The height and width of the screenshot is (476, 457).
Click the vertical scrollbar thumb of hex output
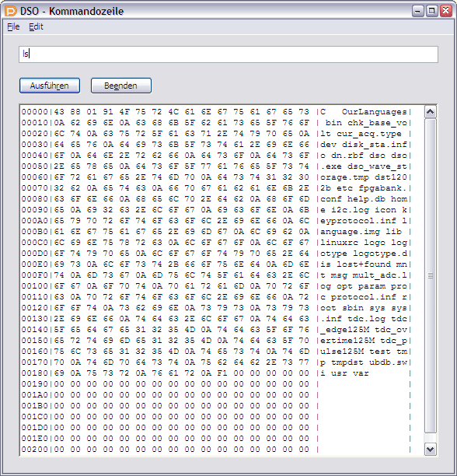pyautogui.click(x=430, y=275)
